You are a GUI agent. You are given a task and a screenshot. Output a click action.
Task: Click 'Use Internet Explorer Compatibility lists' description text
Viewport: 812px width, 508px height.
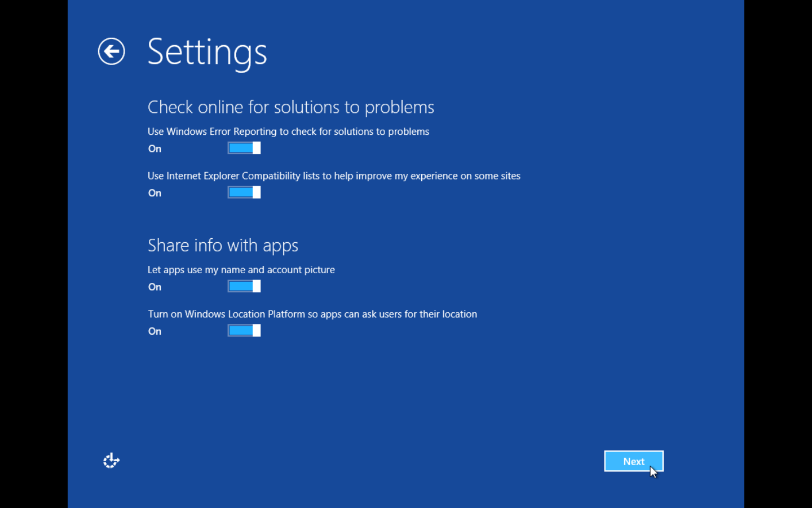(334, 176)
